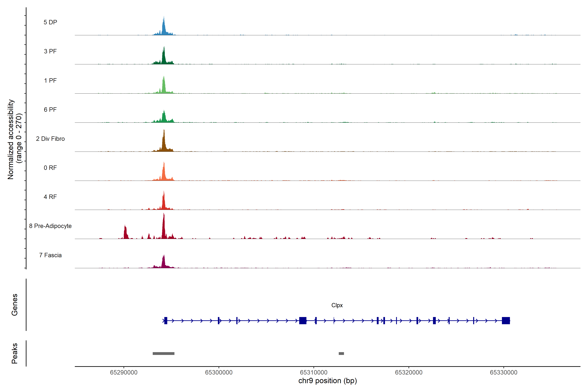The height and width of the screenshot is (392, 588).
Task: Click the 4 RF track label
Action: coord(50,197)
